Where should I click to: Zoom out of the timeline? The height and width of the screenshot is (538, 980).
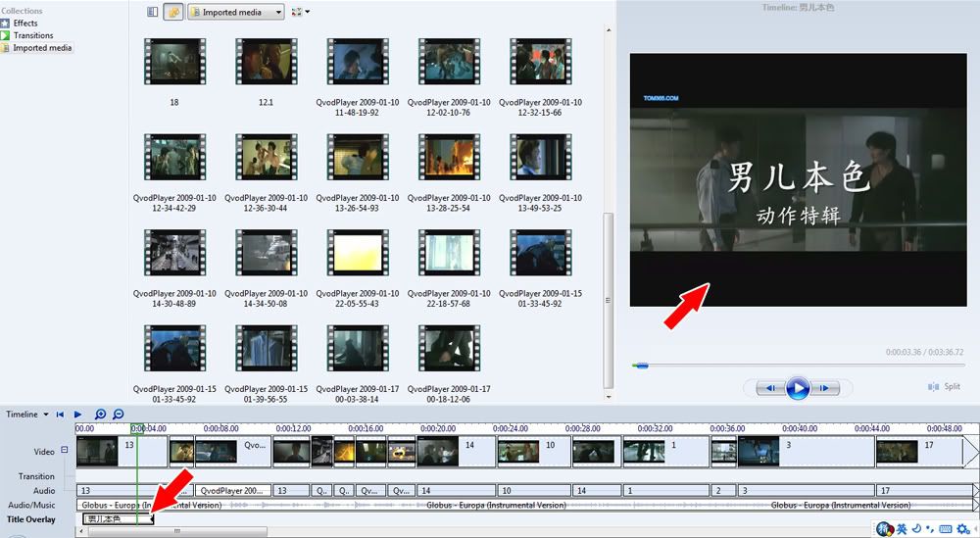click(118, 415)
